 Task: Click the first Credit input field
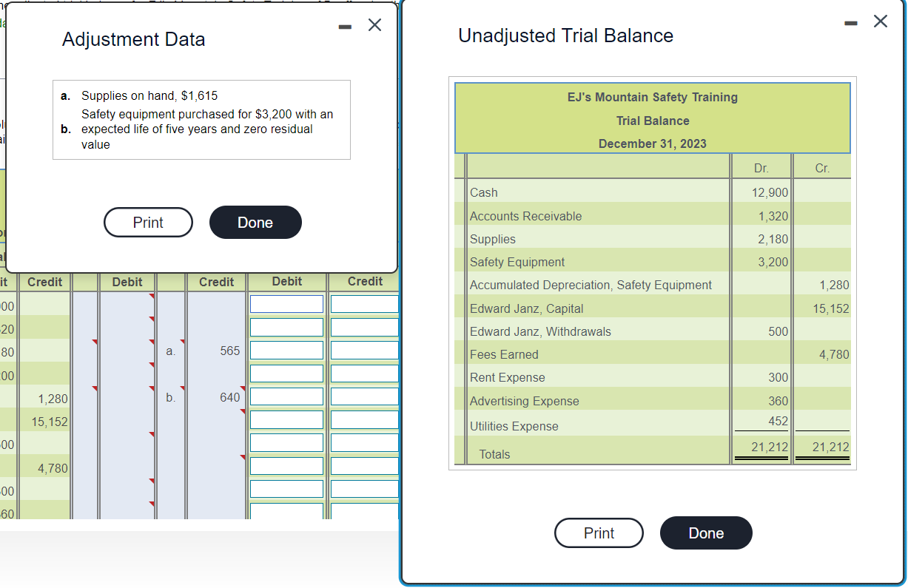(x=364, y=303)
